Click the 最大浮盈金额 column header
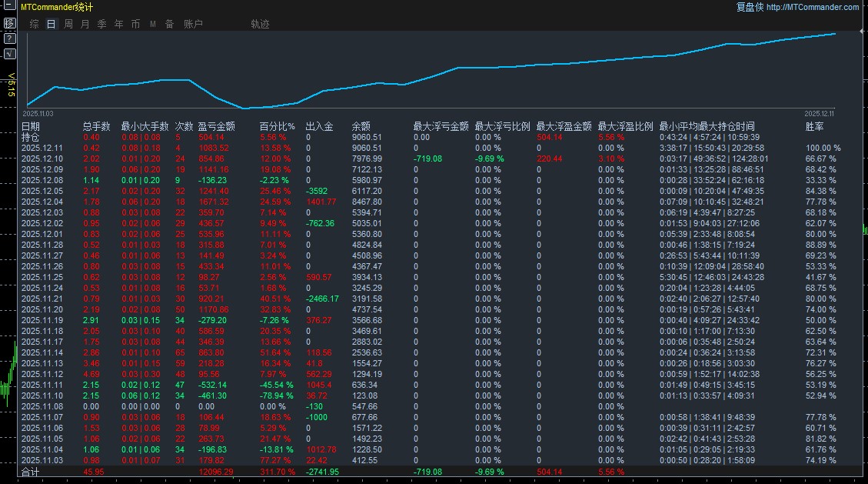 [564, 126]
